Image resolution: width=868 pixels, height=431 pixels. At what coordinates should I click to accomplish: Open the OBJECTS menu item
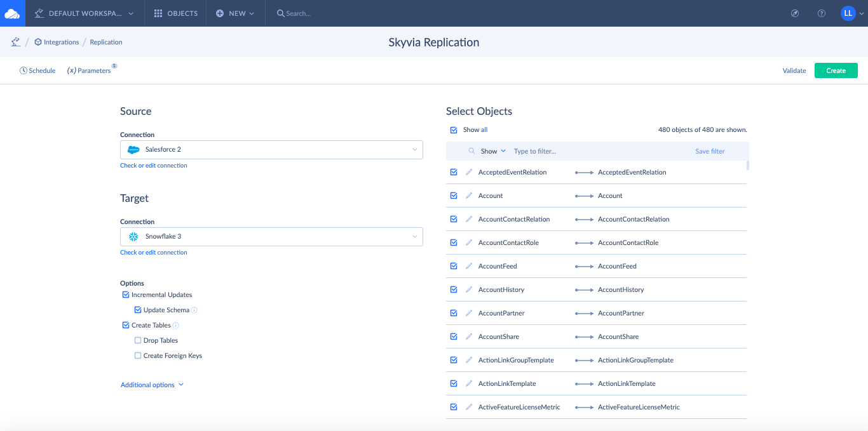point(176,13)
